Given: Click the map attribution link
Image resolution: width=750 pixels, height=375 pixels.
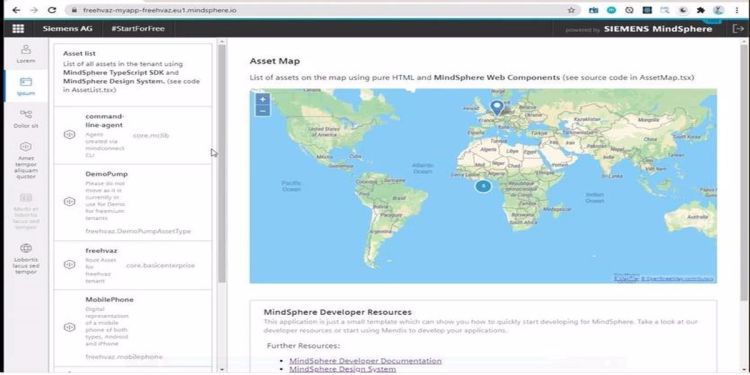Looking at the screenshot, I should point(676,278).
